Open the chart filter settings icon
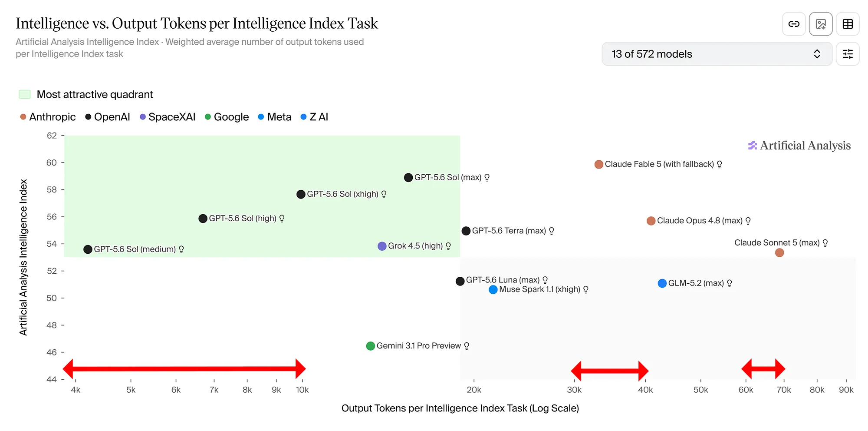Image resolution: width=868 pixels, height=431 pixels. pos(848,54)
